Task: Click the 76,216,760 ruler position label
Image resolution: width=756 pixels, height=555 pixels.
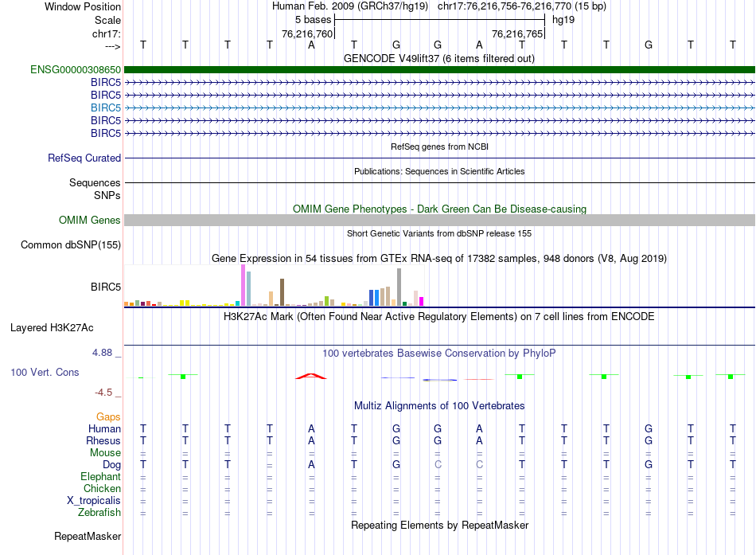Action: point(308,33)
